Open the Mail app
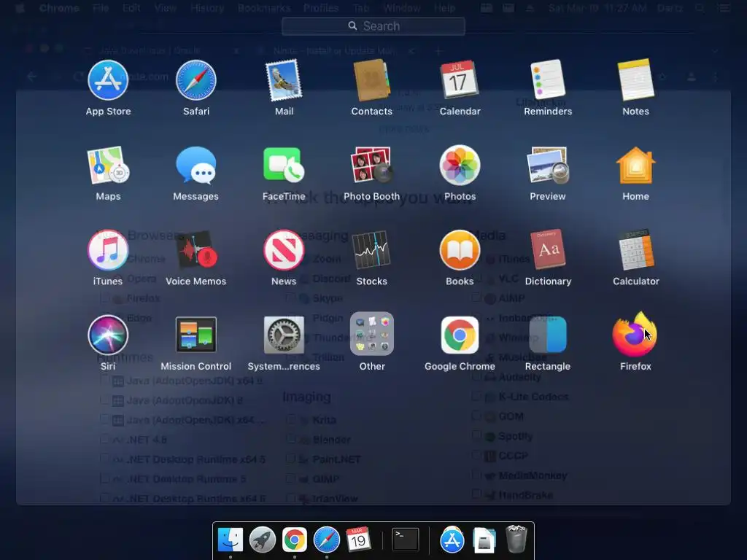 [x=284, y=80]
